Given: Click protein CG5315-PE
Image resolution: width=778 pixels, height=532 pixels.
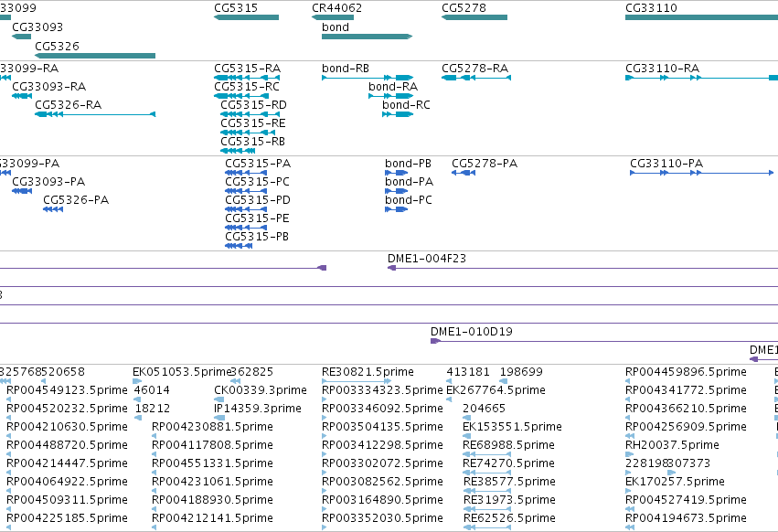Looking at the screenshot, I should (x=257, y=218).
